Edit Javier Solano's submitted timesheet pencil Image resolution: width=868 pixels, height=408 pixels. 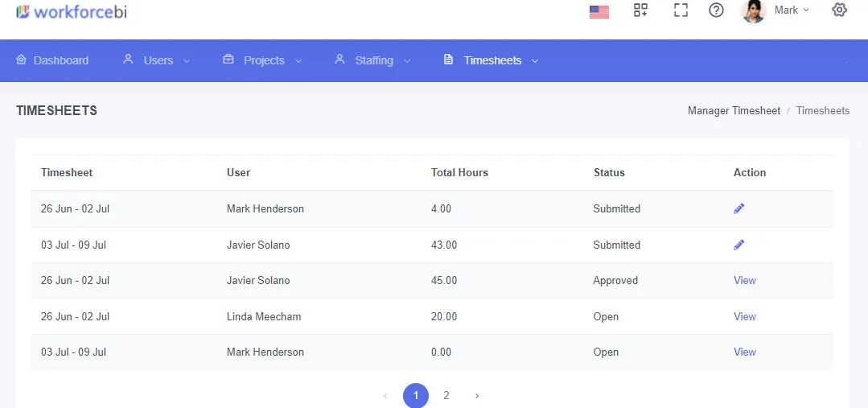tap(738, 245)
